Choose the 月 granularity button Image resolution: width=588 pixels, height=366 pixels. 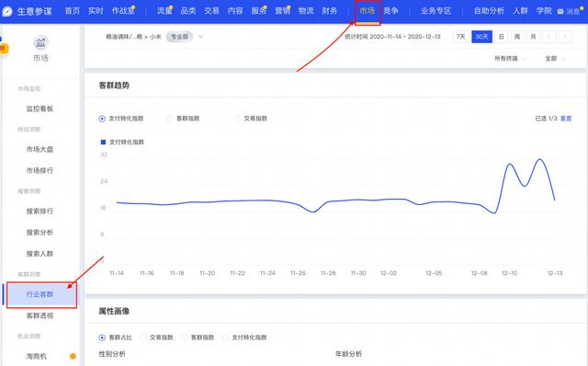click(x=533, y=37)
